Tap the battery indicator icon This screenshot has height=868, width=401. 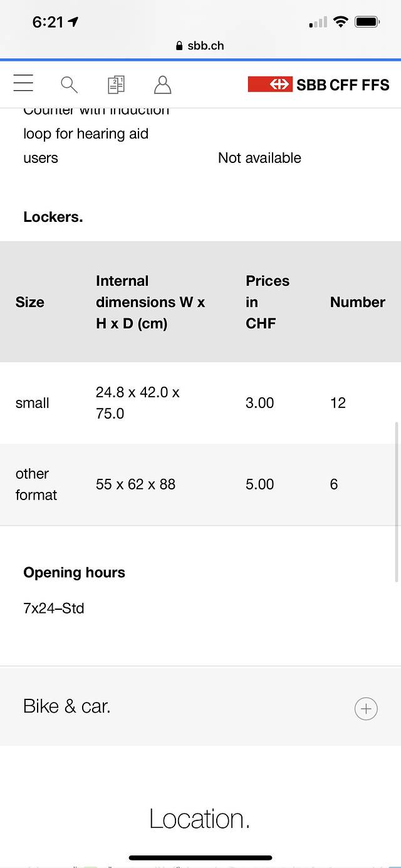[367, 22]
